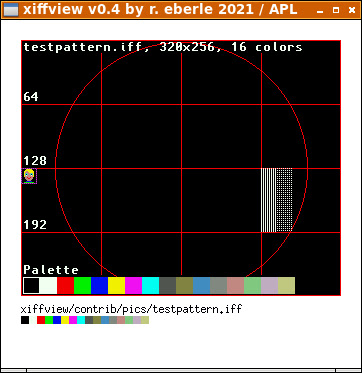Click the '192' row label
This screenshot has height=373, width=362.
point(35,225)
